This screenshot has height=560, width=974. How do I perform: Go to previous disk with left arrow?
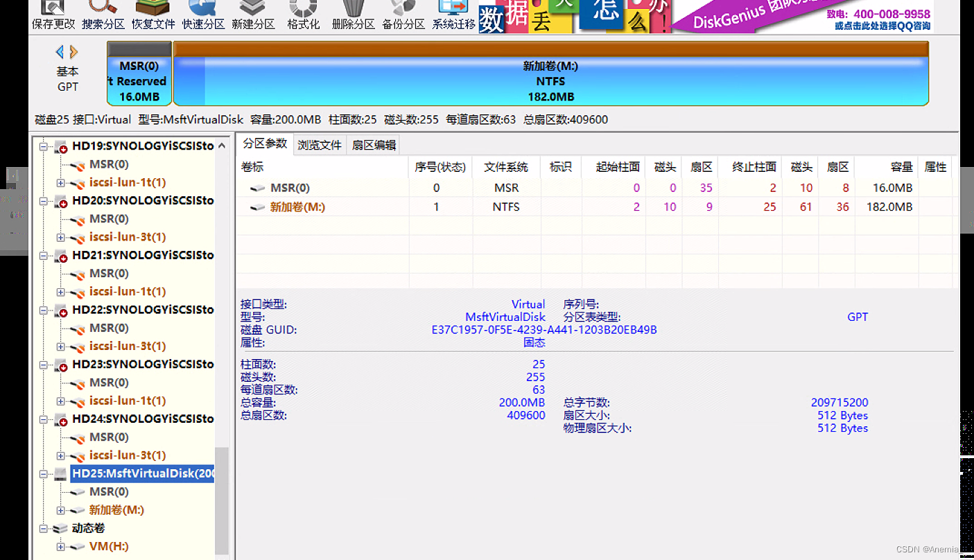pyautogui.click(x=60, y=52)
